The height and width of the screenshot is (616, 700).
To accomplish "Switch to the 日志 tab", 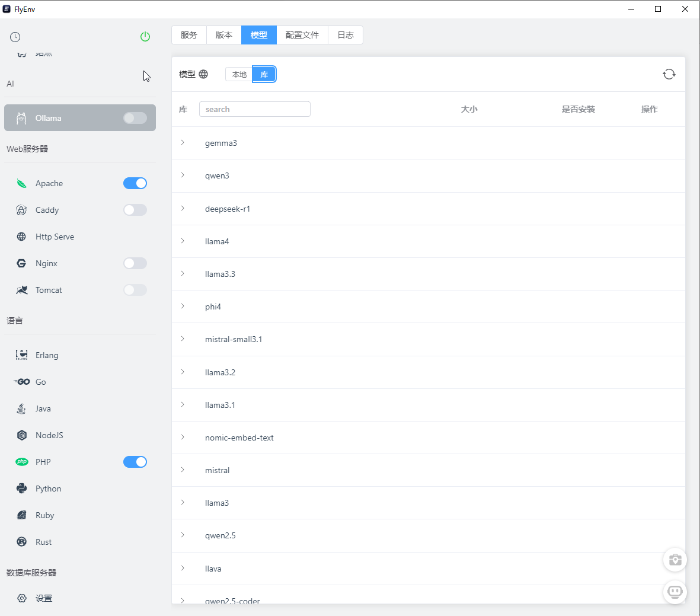I will [x=346, y=35].
